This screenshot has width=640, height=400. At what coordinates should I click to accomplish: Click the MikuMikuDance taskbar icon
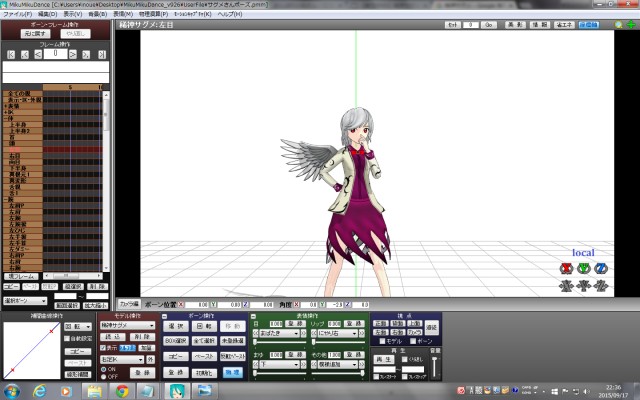pos(177,391)
